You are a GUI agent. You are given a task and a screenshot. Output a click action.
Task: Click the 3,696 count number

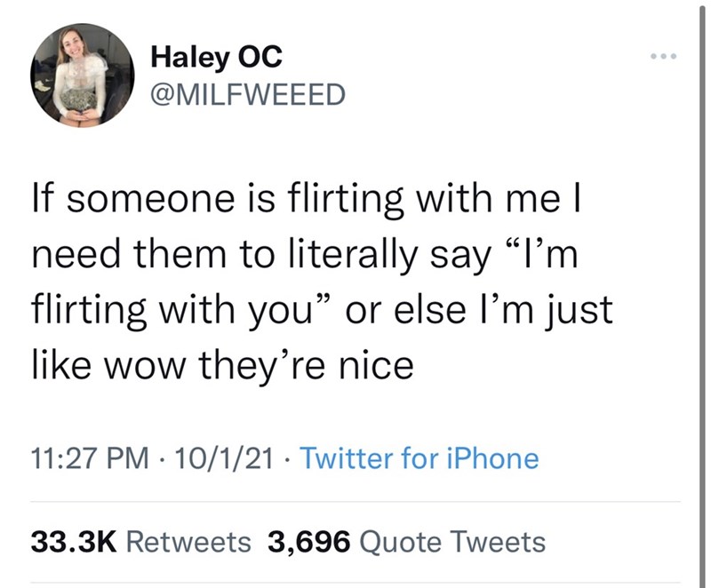tap(311, 541)
